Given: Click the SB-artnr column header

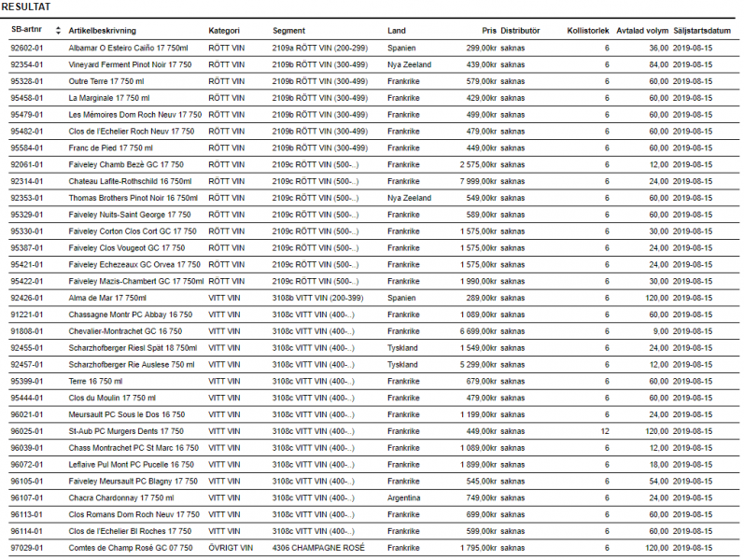Looking at the screenshot, I should (26, 30).
